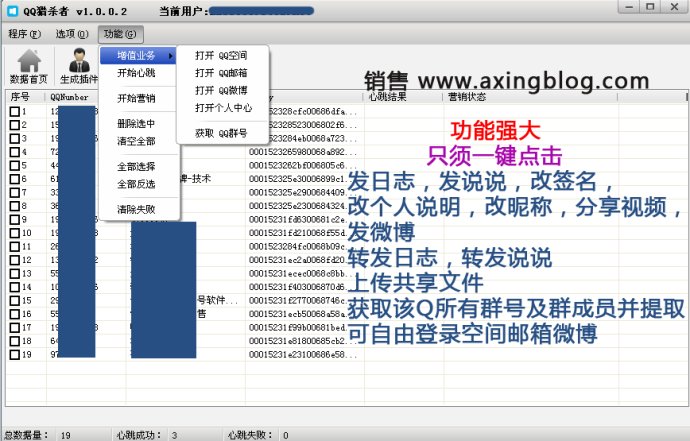This screenshot has width=690, height=441.
Task: Tick the checkbox for row 18
Action: coord(15,341)
